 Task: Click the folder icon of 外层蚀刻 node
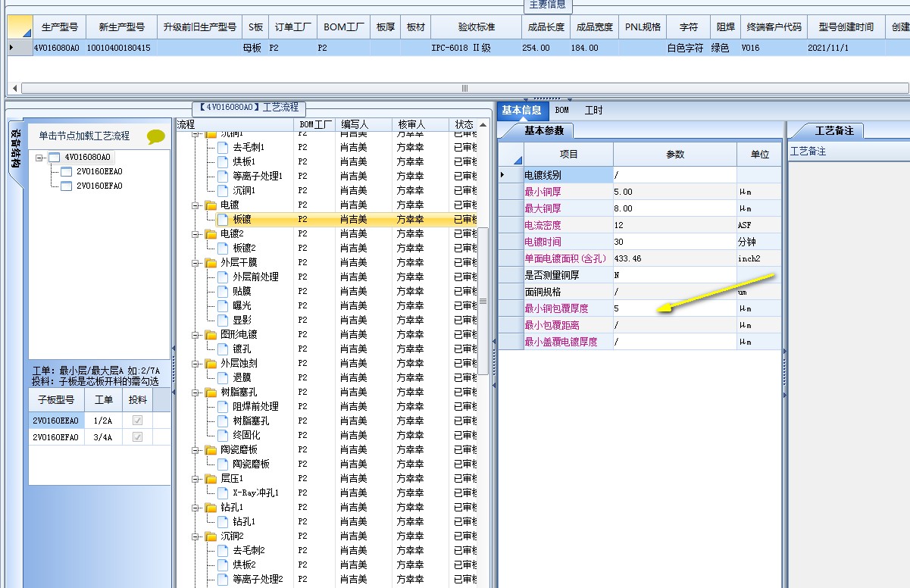click(211, 364)
